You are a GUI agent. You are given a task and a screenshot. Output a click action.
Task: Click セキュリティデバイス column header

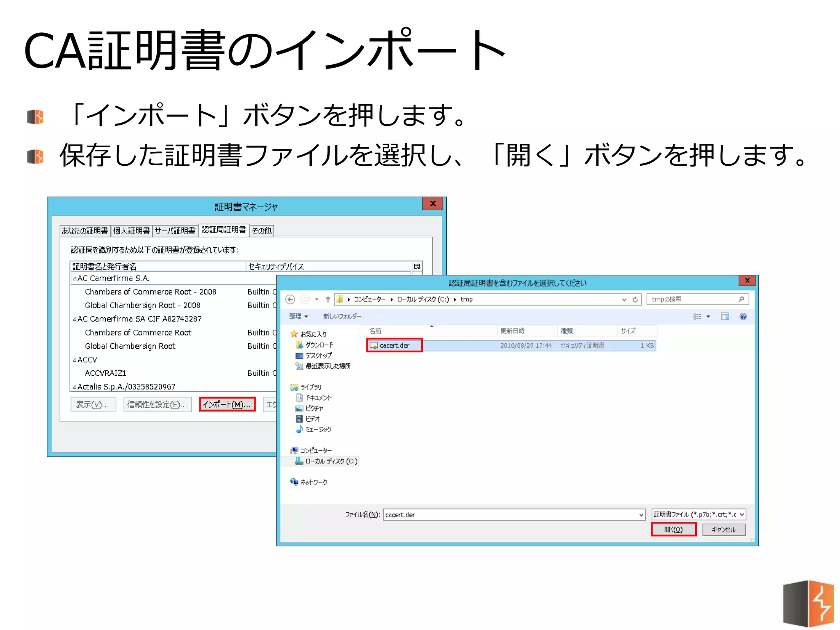tap(329, 266)
